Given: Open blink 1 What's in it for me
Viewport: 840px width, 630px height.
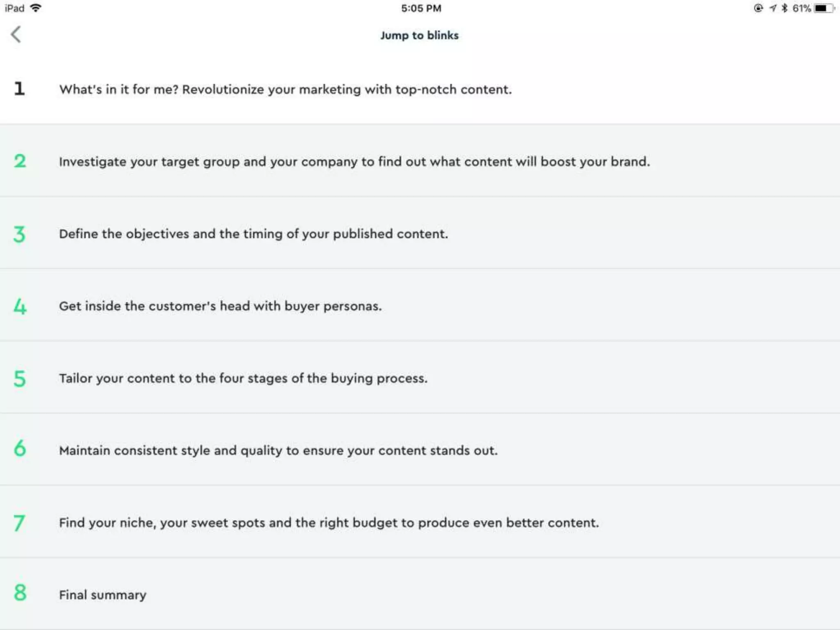Looking at the screenshot, I should tap(285, 89).
